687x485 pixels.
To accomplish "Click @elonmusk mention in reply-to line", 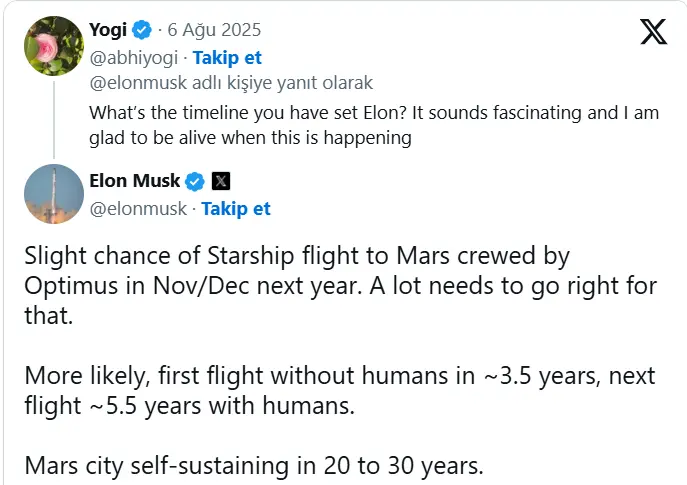I will 141,84.
